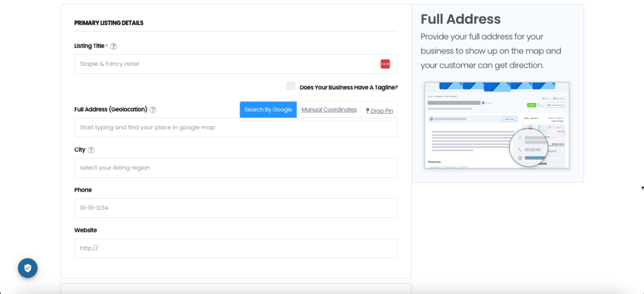Focus the Website URL input field

[236, 248]
